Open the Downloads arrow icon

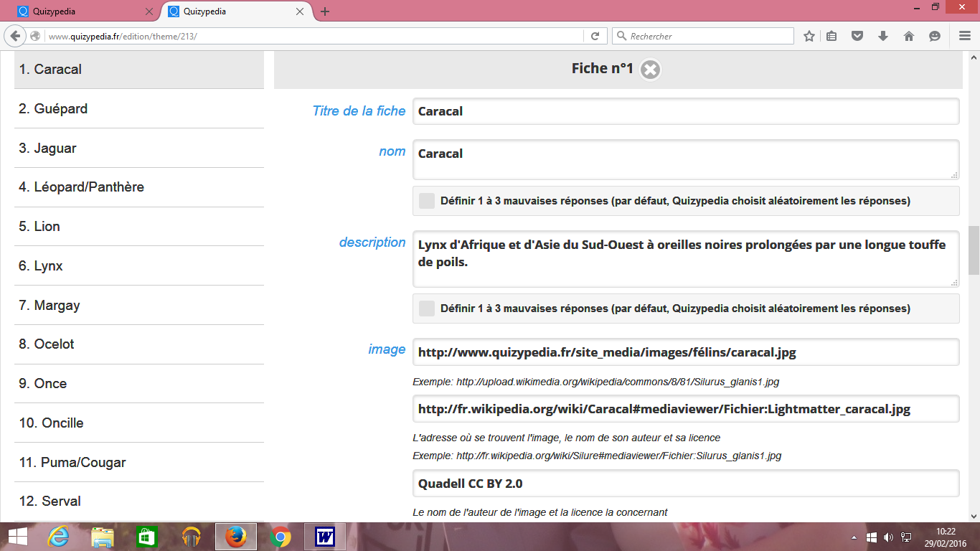[x=883, y=36]
